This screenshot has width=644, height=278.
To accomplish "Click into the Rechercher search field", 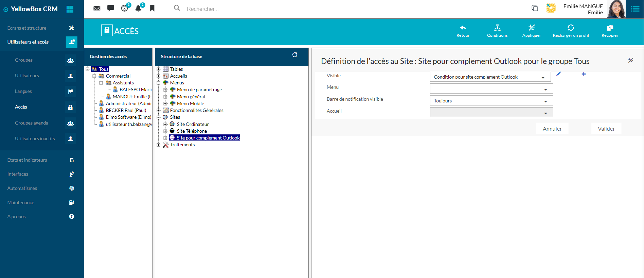I will coord(219,9).
